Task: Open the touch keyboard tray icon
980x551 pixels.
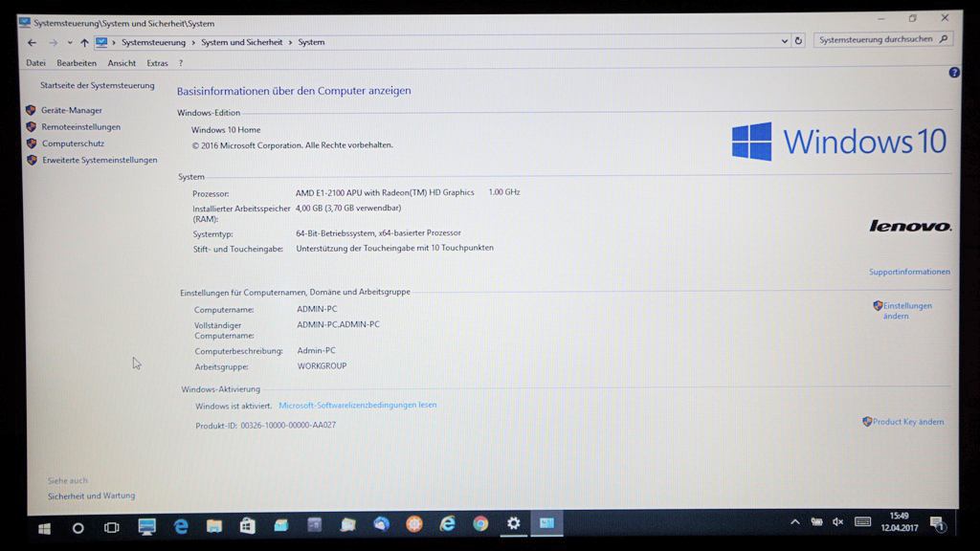Action: coord(862,521)
